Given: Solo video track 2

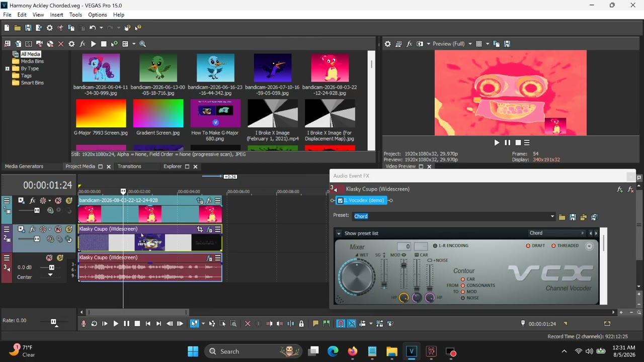Looking at the screenshot, I should [69, 229].
